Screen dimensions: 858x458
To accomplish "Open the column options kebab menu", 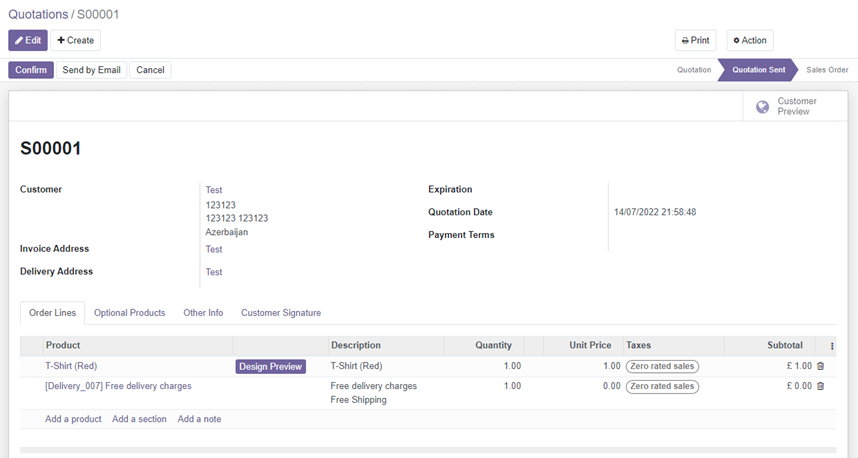I will 832,346.
